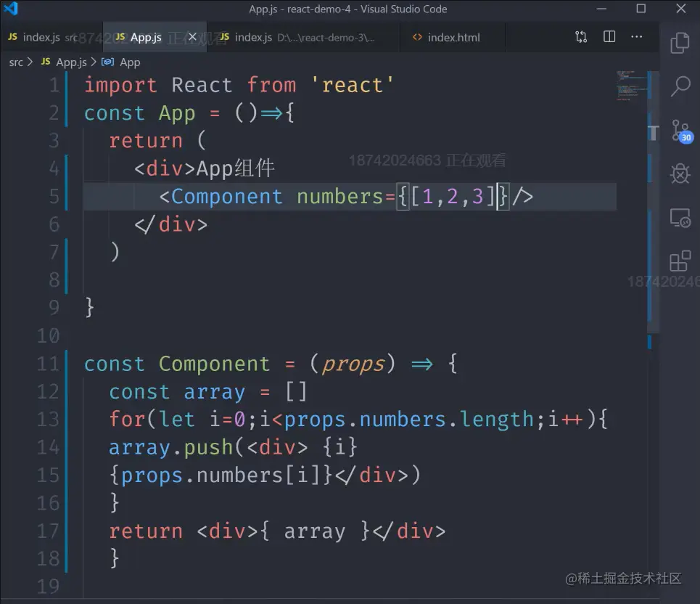Click the minimap code preview
The height and width of the screenshot is (604, 700).
tap(631, 85)
